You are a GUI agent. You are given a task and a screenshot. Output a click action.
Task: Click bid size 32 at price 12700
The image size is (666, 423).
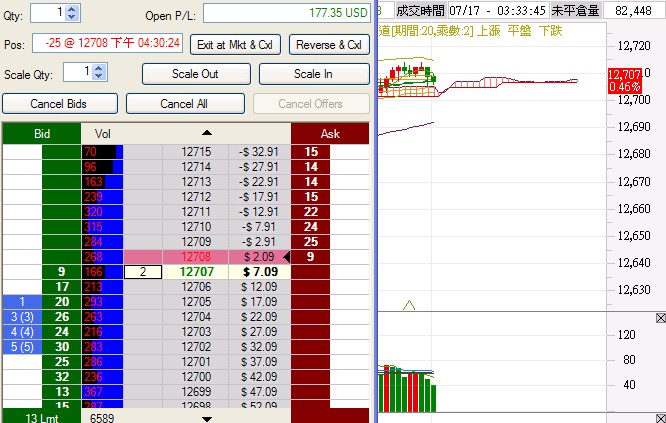pos(62,377)
